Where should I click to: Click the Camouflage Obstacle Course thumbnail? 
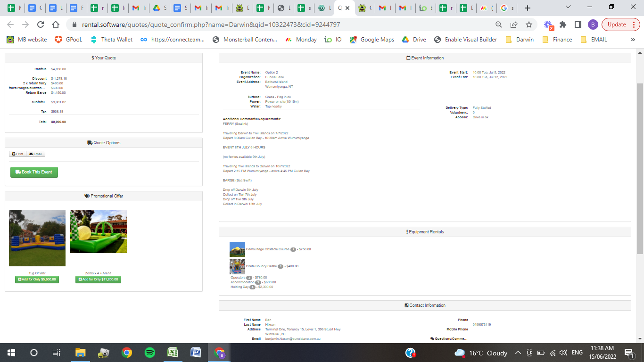click(x=237, y=249)
